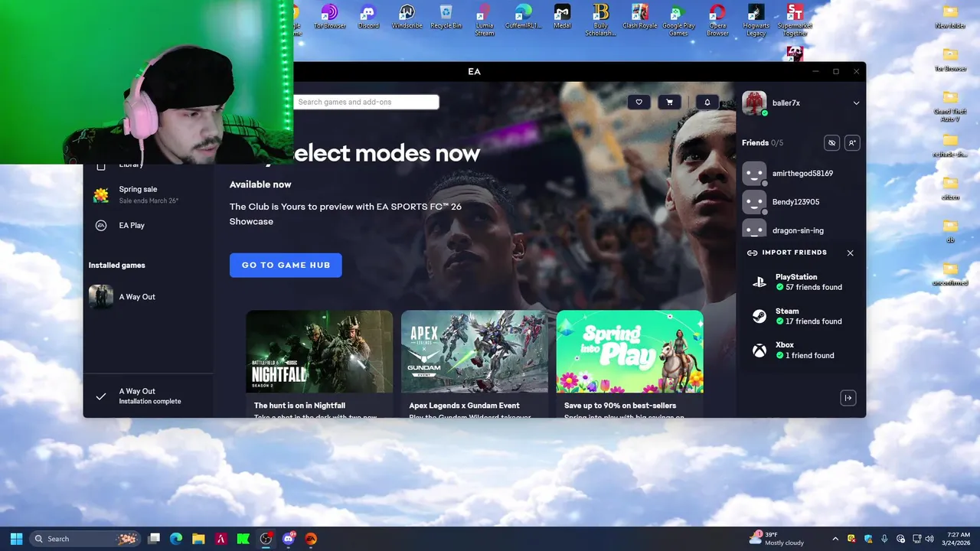Open the EA wishlist heart icon
The width and height of the screenshot is (980, 551).
click(x=639, y=103)
